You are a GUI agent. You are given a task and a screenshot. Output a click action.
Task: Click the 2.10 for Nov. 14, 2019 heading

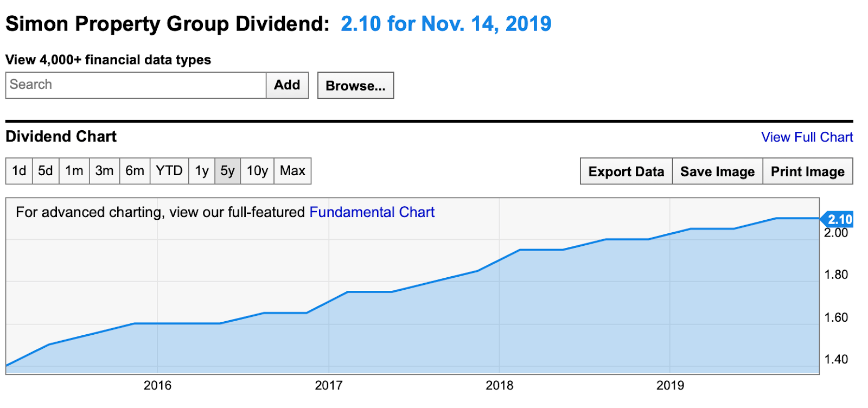tap(446, 24)
